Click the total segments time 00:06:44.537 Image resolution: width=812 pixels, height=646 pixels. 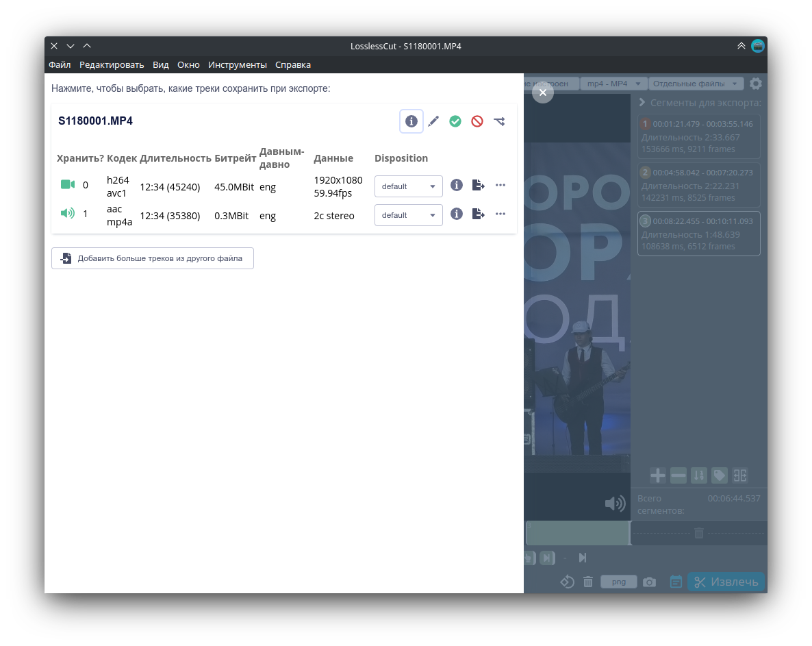[x=734, y=498]
